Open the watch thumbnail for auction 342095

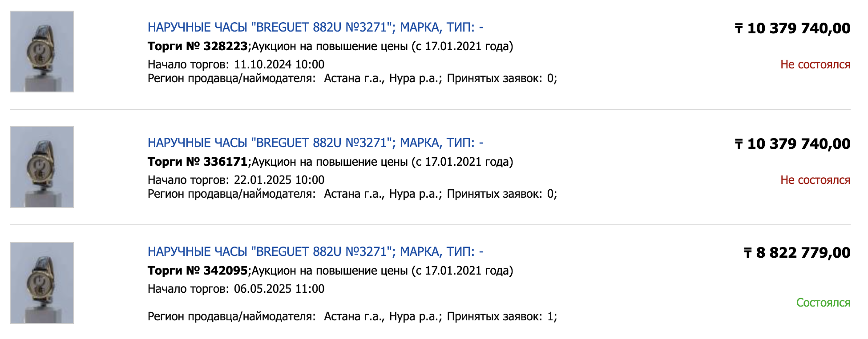[42, 283]
